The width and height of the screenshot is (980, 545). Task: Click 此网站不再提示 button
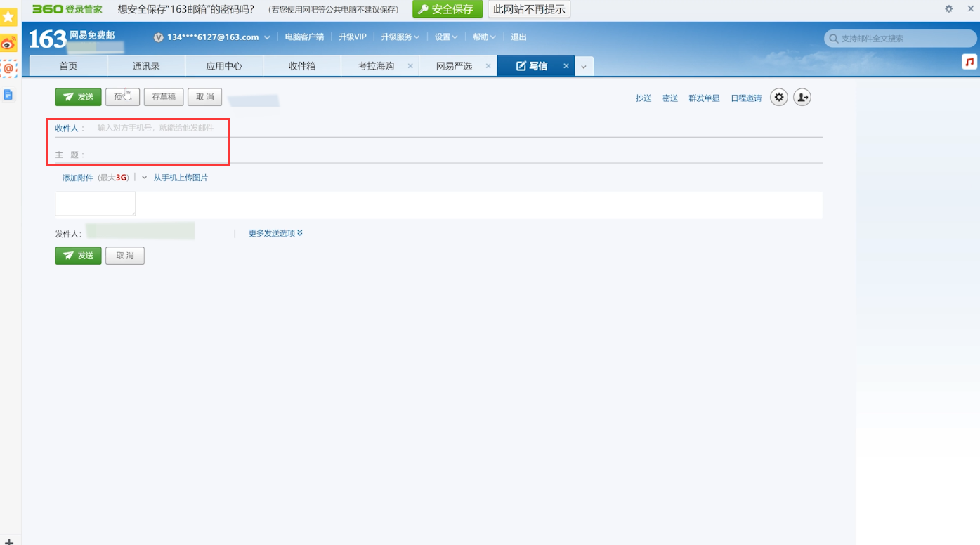point(529,9)
